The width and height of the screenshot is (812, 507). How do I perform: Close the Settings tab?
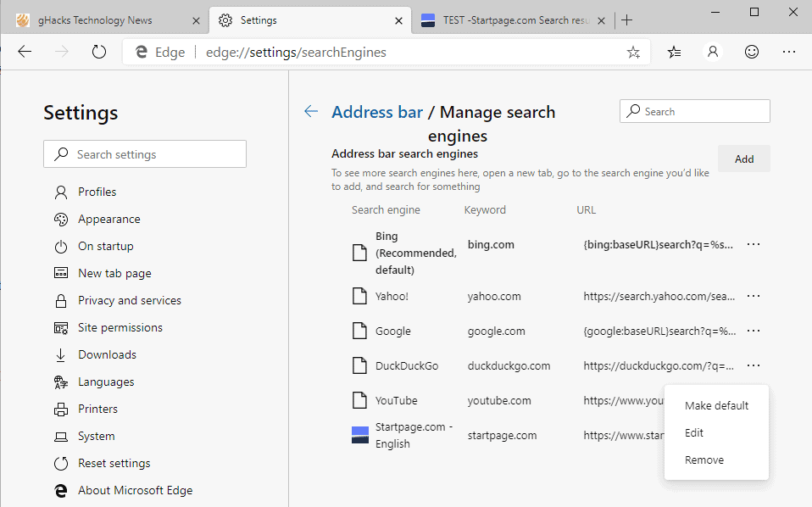coord(398,20)
